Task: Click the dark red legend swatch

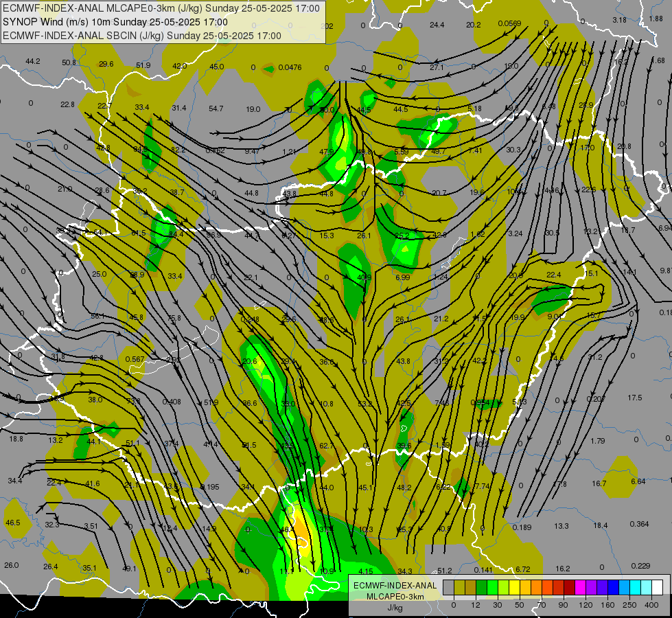Action: (x=569, y=587)
